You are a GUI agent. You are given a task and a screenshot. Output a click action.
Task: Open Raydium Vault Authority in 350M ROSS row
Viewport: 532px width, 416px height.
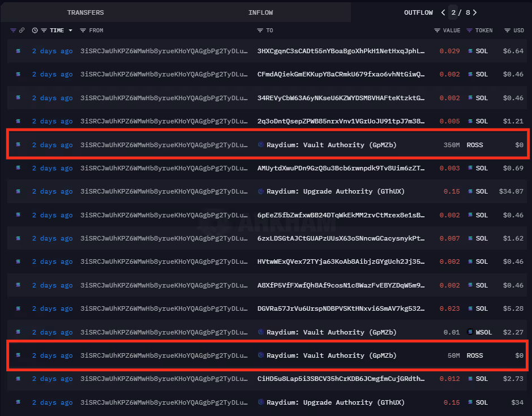332,145
